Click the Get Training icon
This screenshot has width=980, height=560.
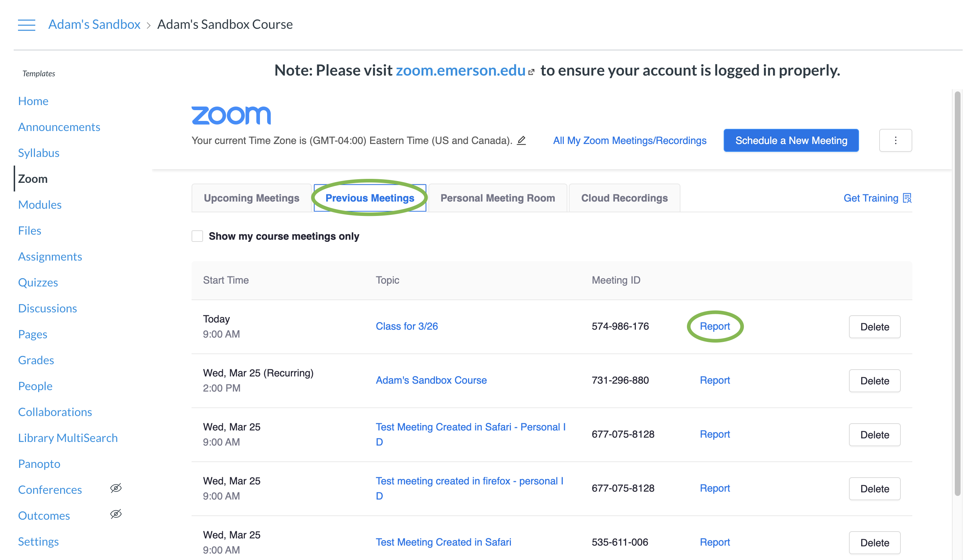(908, 198)
